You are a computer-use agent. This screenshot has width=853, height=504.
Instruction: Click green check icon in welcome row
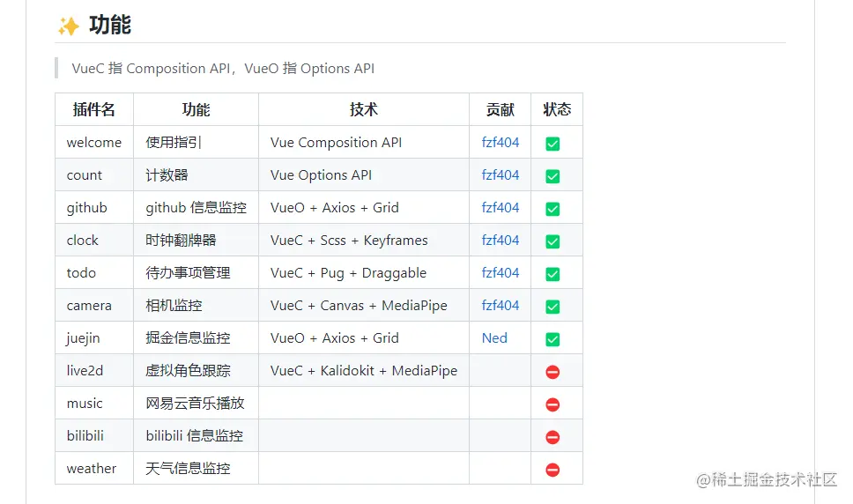[x=553, y=144]
